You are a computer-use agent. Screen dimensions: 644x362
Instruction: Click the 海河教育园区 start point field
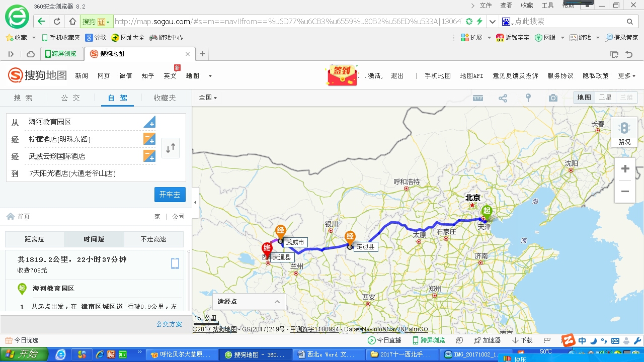(83, 122)
